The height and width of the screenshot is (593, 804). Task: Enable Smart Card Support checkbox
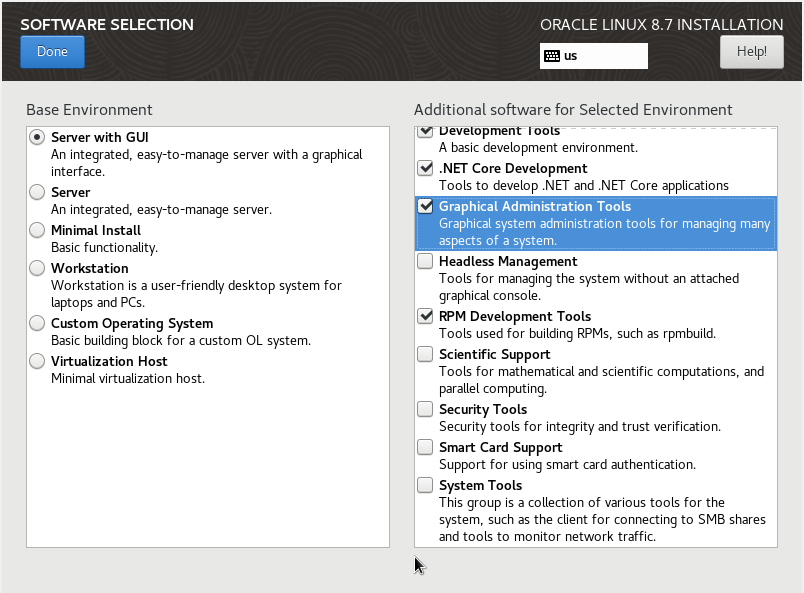pos(425,447)
